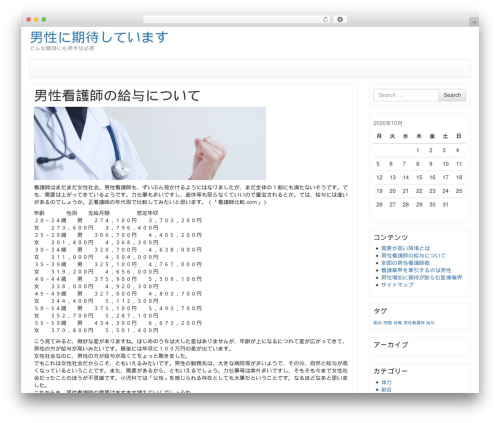Click the アーカイブ widget heading

point(390,345)
